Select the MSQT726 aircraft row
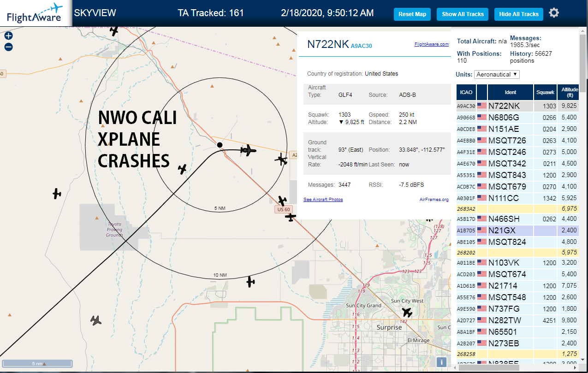 (517, 141)
